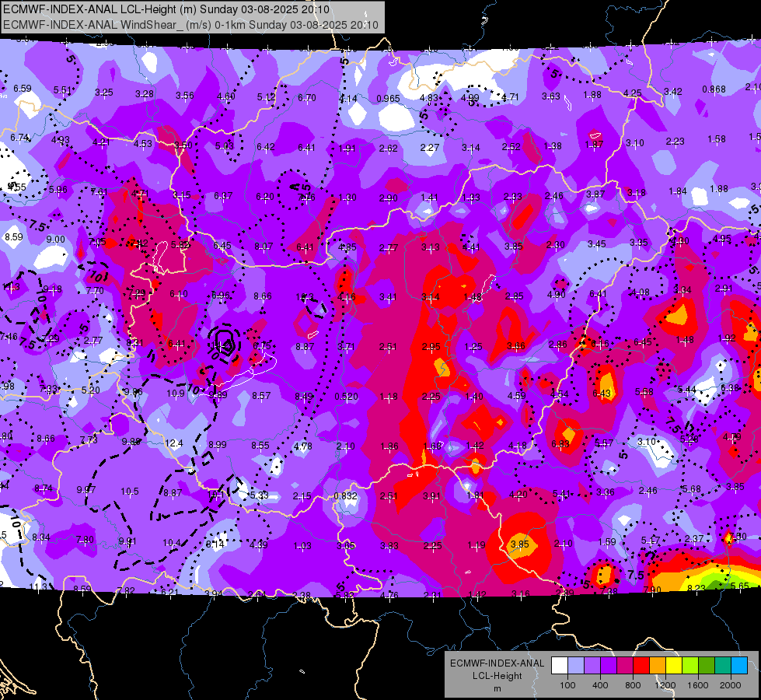Click the 1.86 value on the map
The width and height of the screenshot is (761, 700).
point(389,446)
